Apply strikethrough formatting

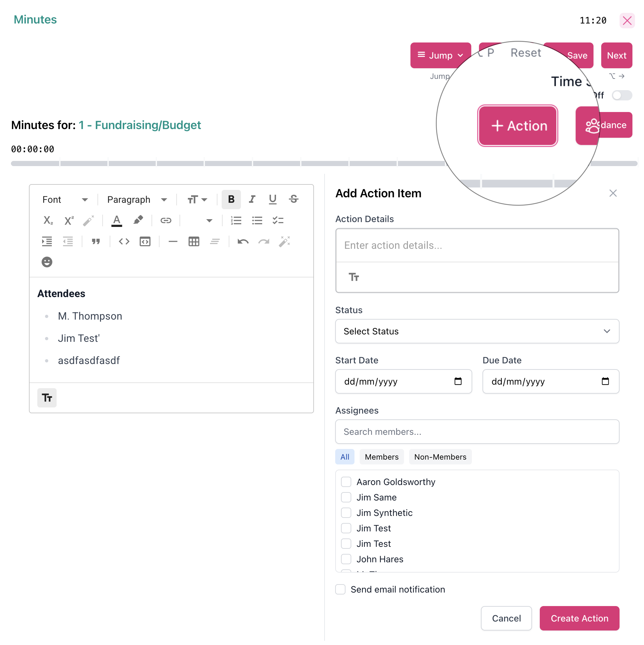[x=293, y=199]
